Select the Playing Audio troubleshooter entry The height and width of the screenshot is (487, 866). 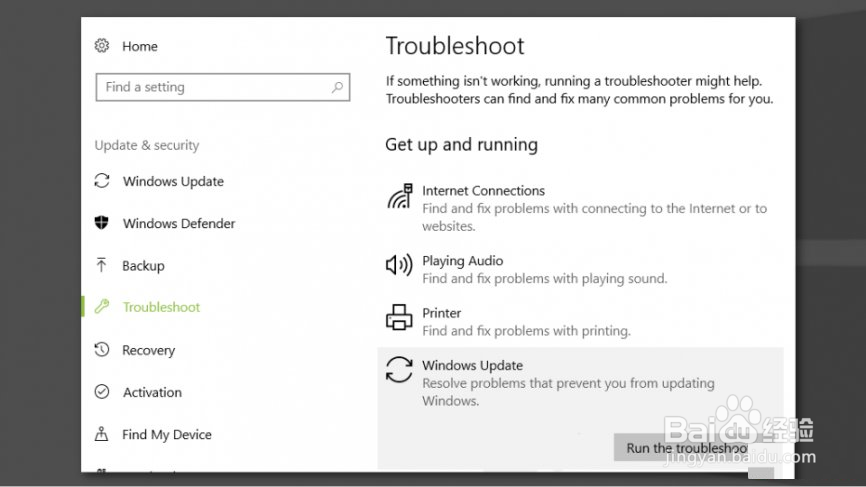point(463,261)
